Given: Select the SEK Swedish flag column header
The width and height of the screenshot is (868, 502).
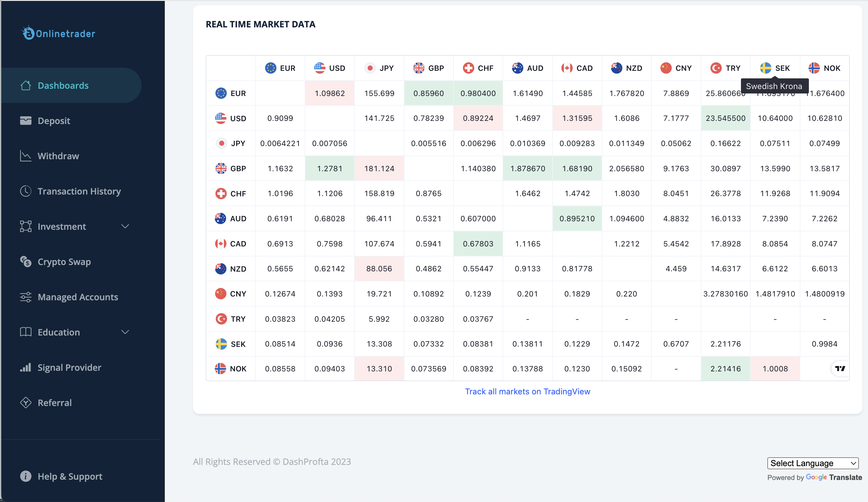Looking at the screenshot, I should pyautogui.click(x=765, y=68).
